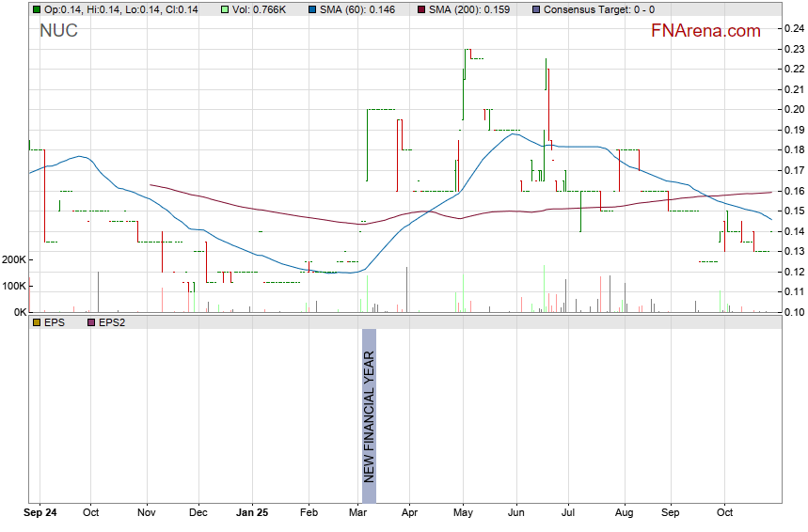This screenshot has width=808, height=532.
Task: Click the 0.24 price axis label
Action: tap(793, 28)
